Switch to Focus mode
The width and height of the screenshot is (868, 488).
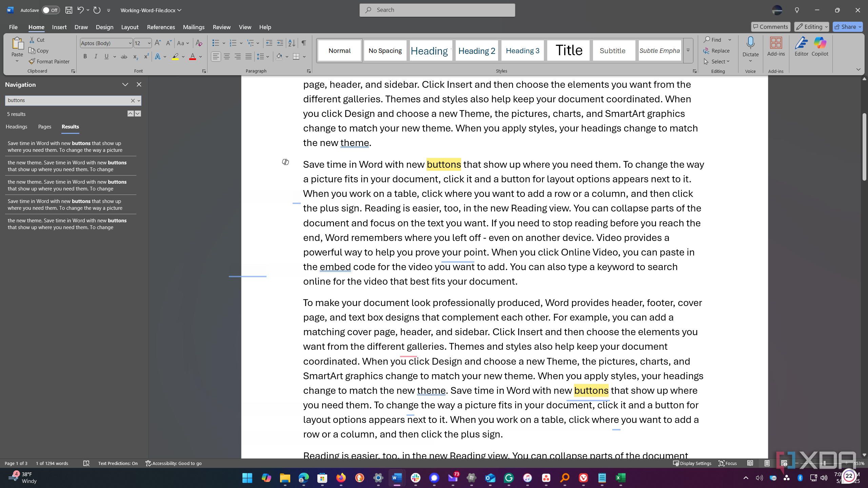click(728, 463)
